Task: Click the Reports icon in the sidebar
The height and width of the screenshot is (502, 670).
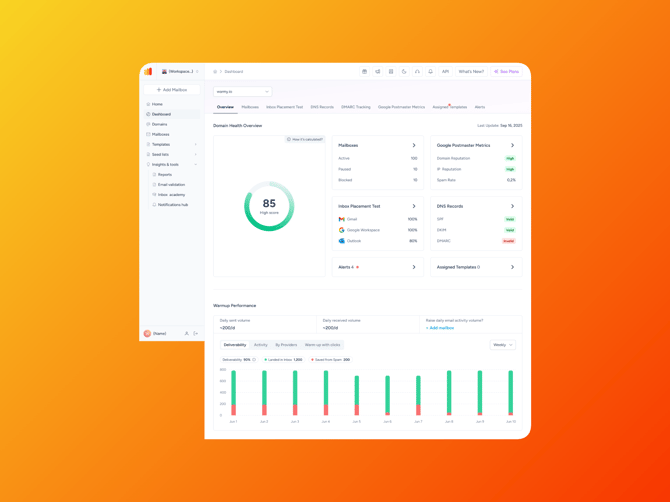Action: 154,175
